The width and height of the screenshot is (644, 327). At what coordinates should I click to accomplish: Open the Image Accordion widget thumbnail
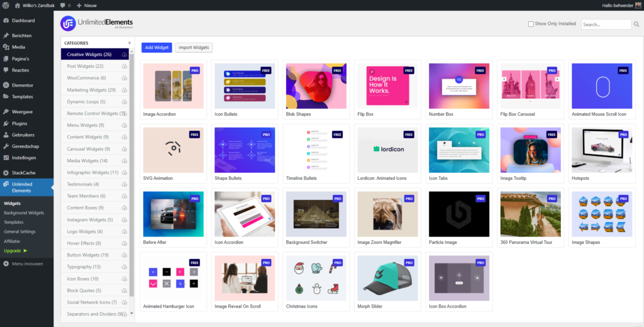[x=174, y=86]
